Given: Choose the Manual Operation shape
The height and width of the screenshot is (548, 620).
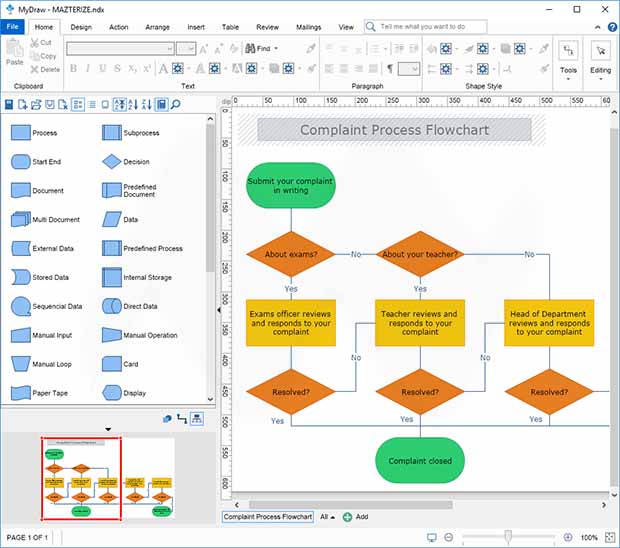Looking at the screenshot, I should coord(140,335).
